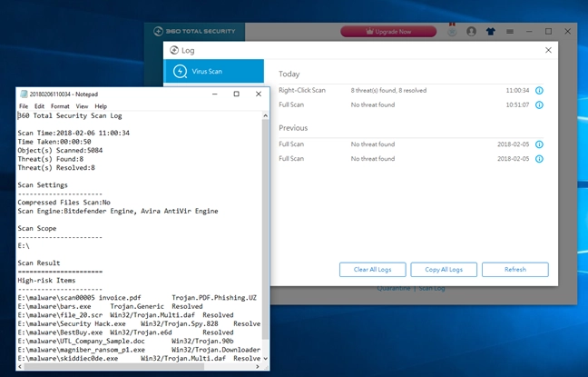This screenshot has width=588, height=377.
Task: Click Notepad horizontal scrollbar right arrow
Action: (258, 366)
